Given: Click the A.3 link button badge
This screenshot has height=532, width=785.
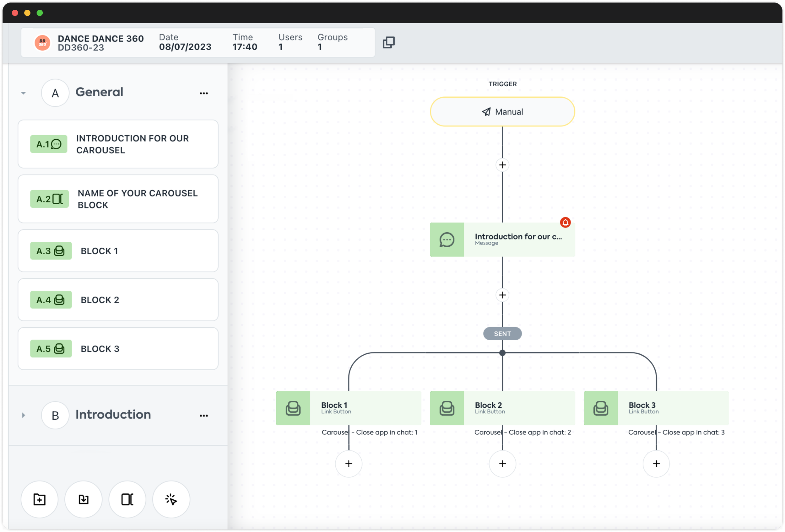Looking at the screenshot, I should point(51,251).
